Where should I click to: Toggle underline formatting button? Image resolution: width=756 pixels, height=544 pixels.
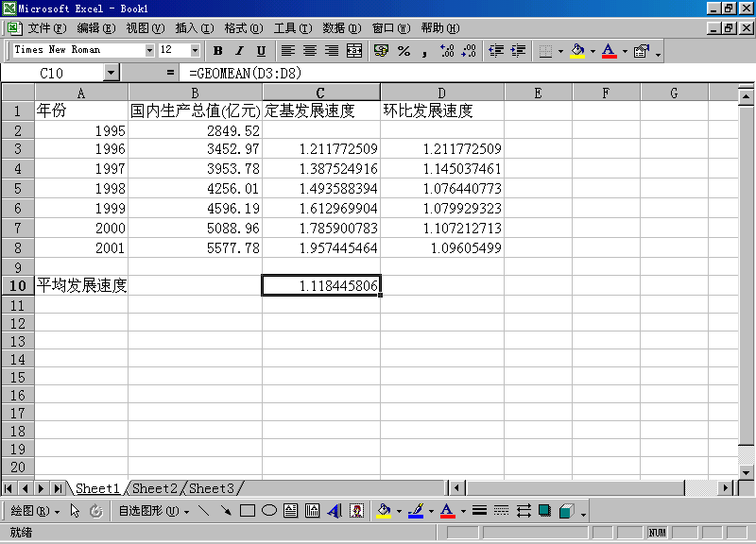click(x=261, y=51)
